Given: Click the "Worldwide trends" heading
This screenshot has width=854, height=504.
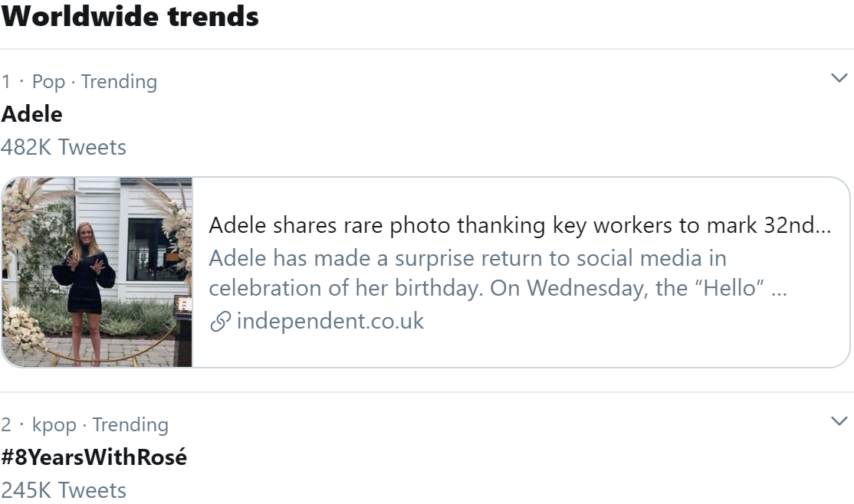Looking at the screenshot, I should pos(130,16).
